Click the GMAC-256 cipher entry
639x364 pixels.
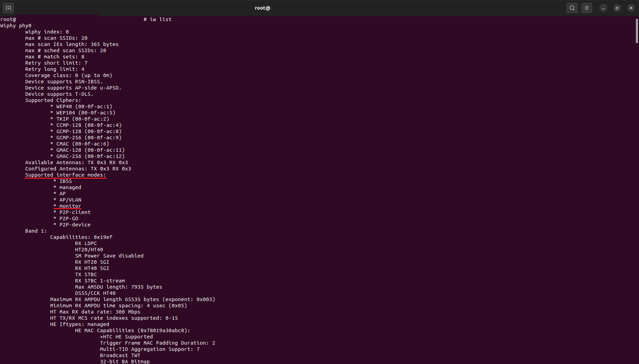pyautogui.click(x=88, y=156)
